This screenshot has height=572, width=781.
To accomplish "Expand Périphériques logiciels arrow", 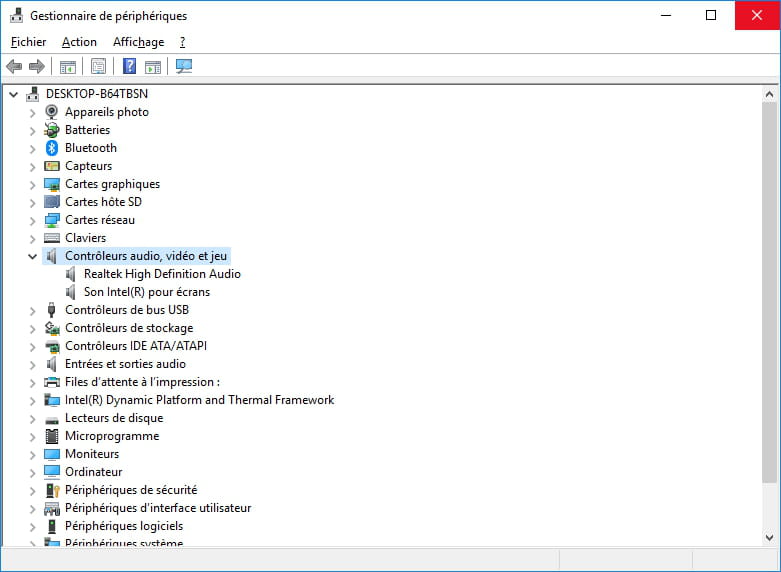I will [33, 527].
